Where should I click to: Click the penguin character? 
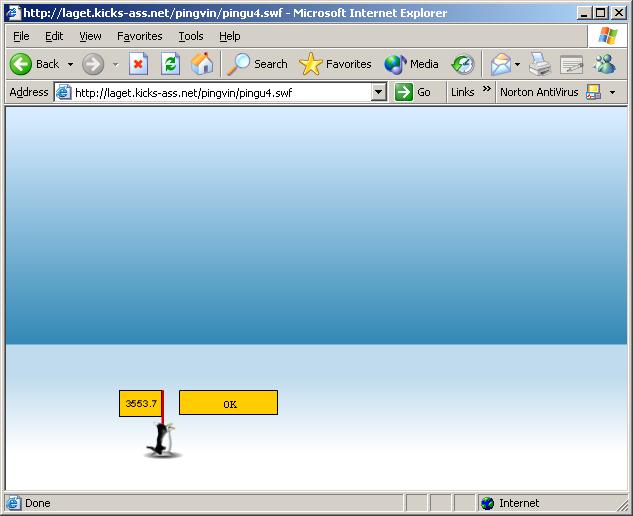(163, 440)
